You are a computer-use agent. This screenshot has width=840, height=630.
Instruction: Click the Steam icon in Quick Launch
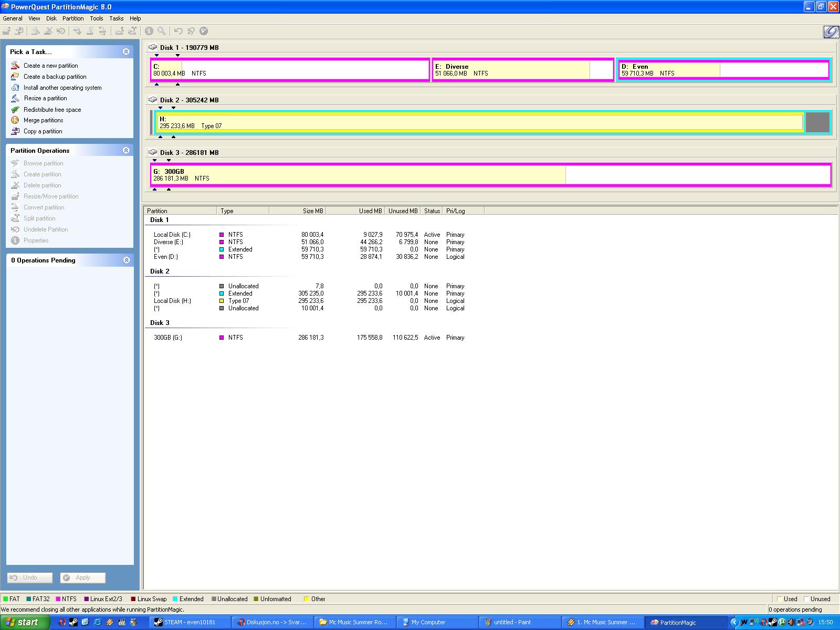point(73,623)
